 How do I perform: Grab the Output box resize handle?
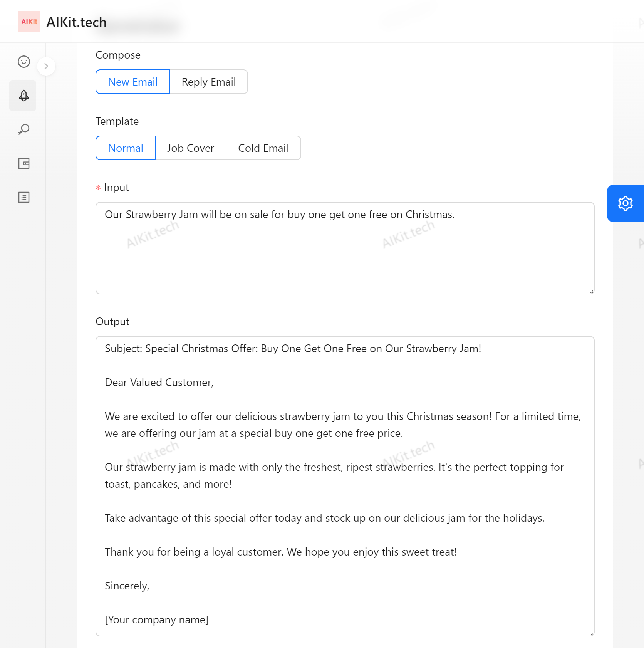click(592, 633)
